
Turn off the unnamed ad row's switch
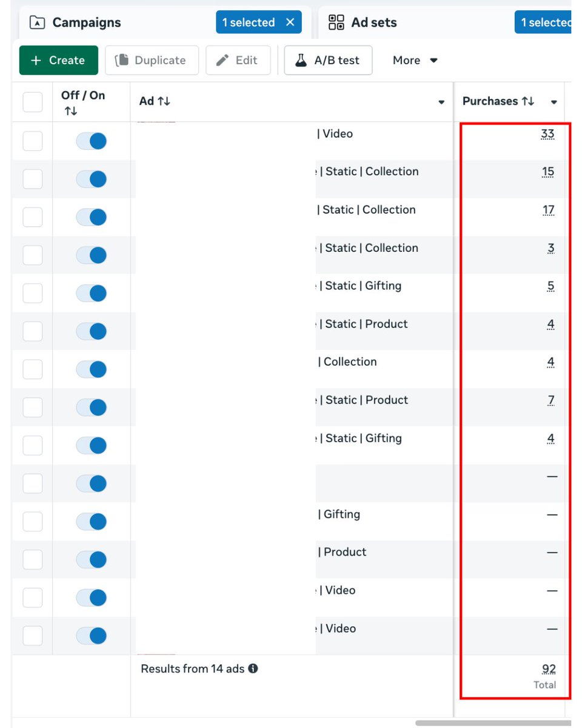(x=92, y=484)
